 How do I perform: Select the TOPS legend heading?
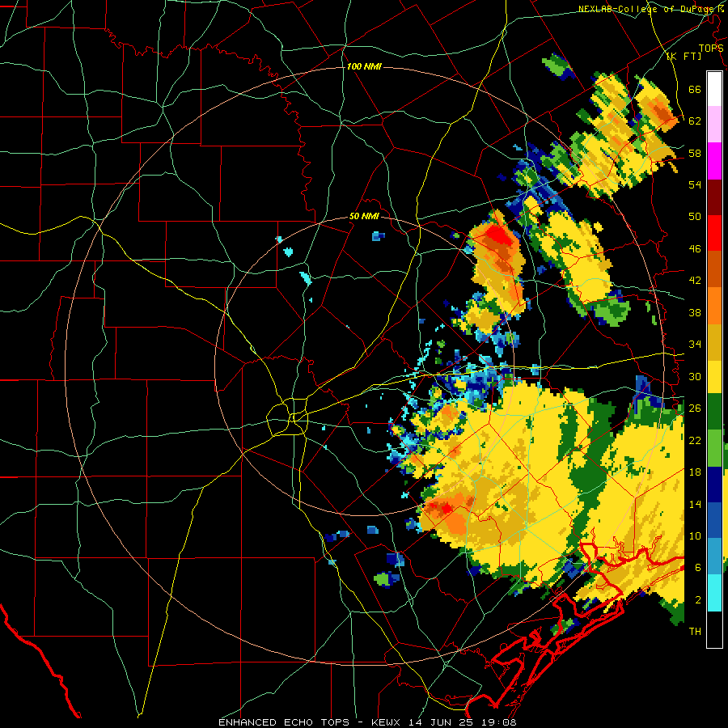tap(711, 49)
